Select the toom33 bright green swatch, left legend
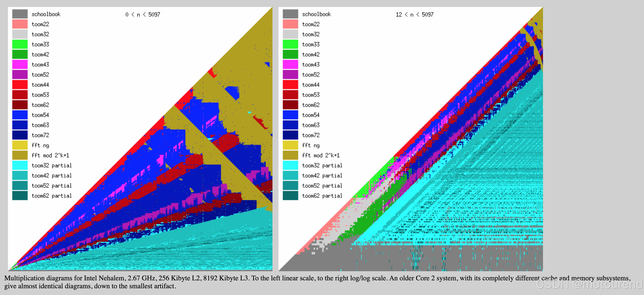 [20, 44]
